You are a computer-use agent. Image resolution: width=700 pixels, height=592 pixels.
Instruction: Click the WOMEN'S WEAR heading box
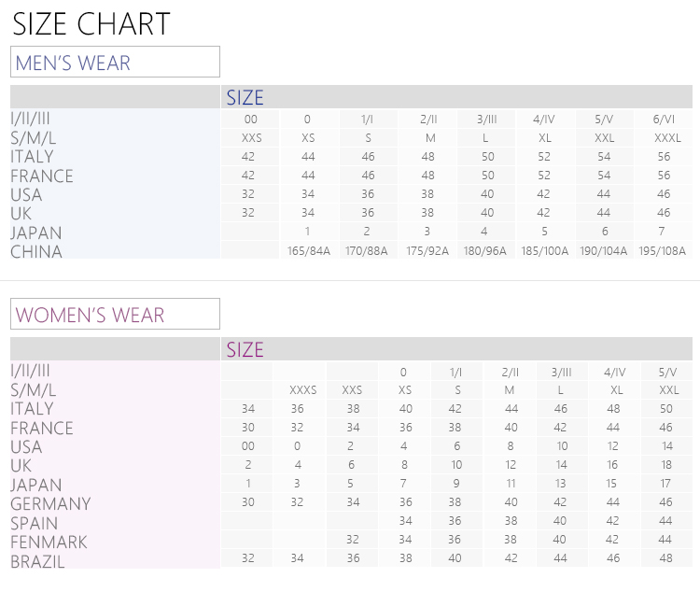click(x=115, y=314)
